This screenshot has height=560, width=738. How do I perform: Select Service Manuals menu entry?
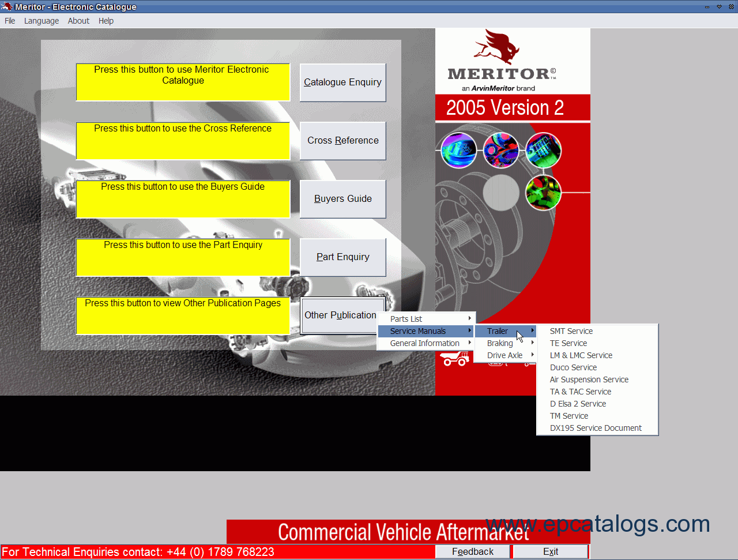(426, 331)
